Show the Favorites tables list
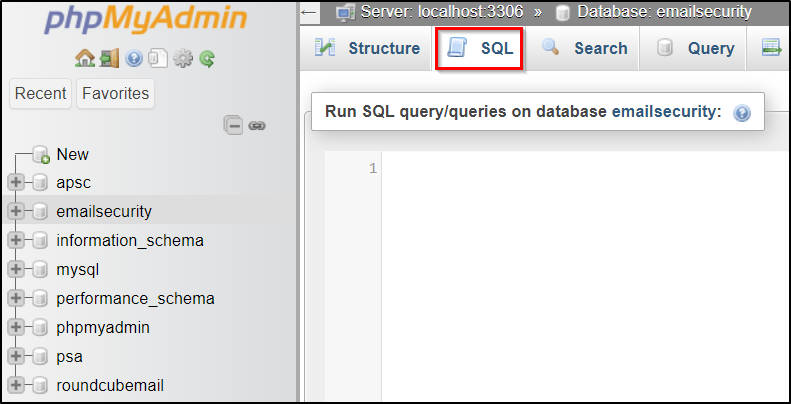The height and width of the screenshot is (404, 791). point(116,93)
